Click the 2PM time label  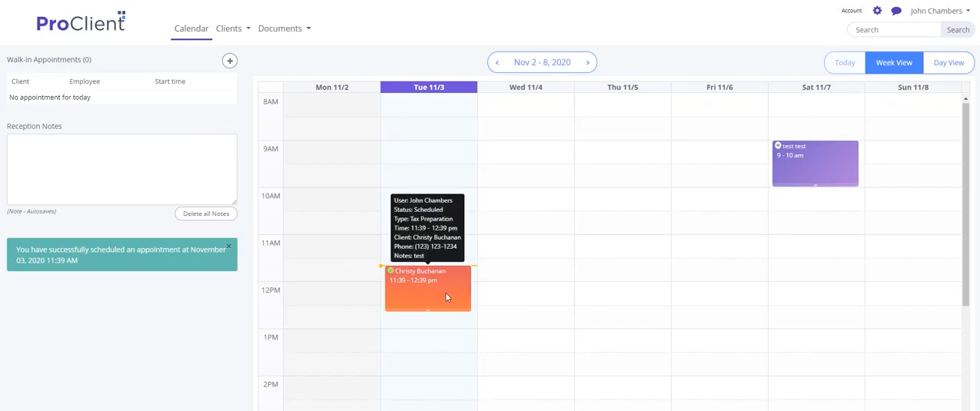(271, 384)
